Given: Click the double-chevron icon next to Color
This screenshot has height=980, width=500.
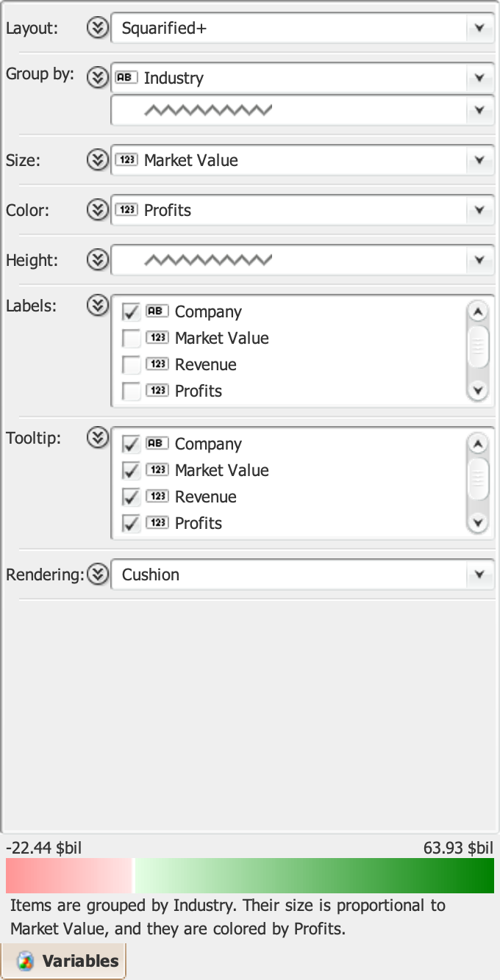Looking at the screenshot, I should [97, 210].
